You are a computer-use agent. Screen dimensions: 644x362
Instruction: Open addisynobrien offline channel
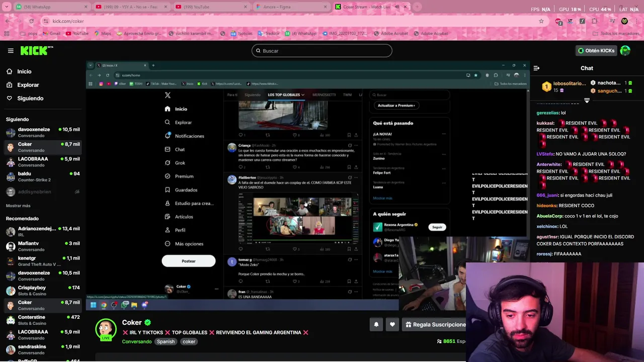(x=43, y=192)
